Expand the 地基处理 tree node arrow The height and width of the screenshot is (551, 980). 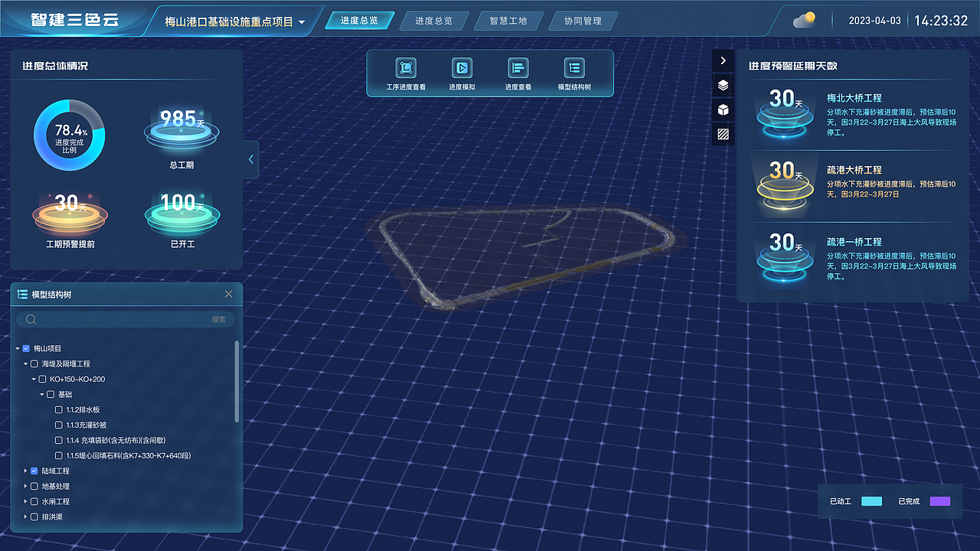click(x=25, y=486)
